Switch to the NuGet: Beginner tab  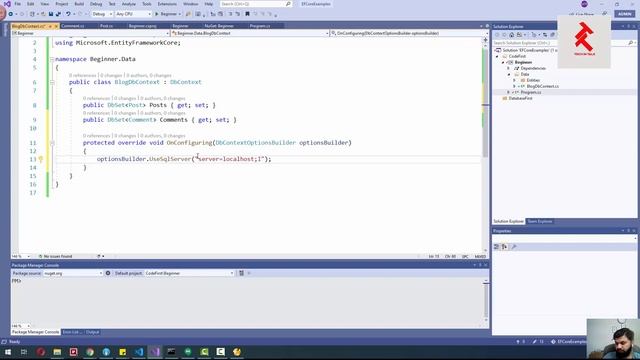point(219,26)
